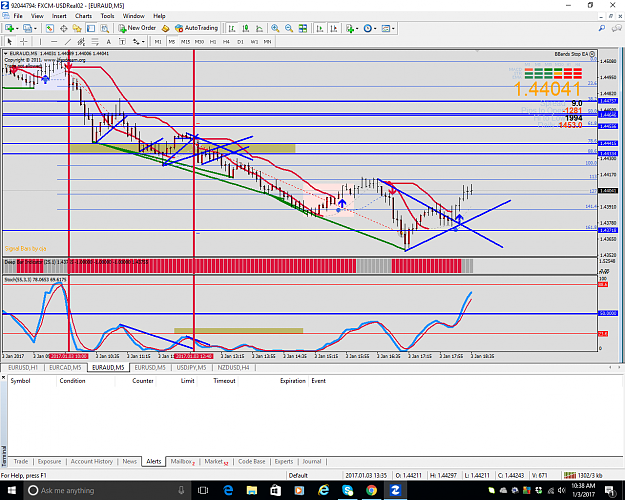The width and height of the screenshot is (625, 500).
Task: Expand the Indicators dropdown arrow
Action: [357, 29]
